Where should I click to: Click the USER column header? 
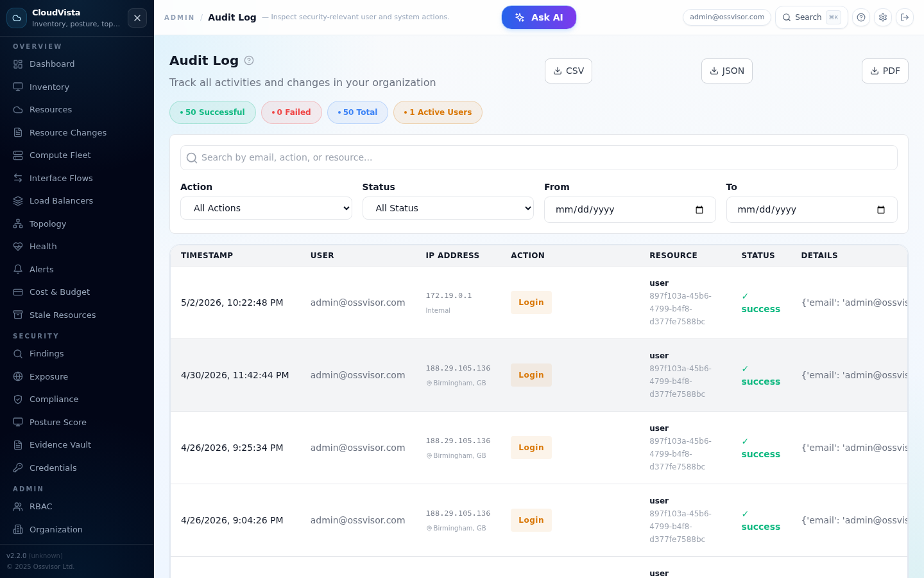point(322,256)
